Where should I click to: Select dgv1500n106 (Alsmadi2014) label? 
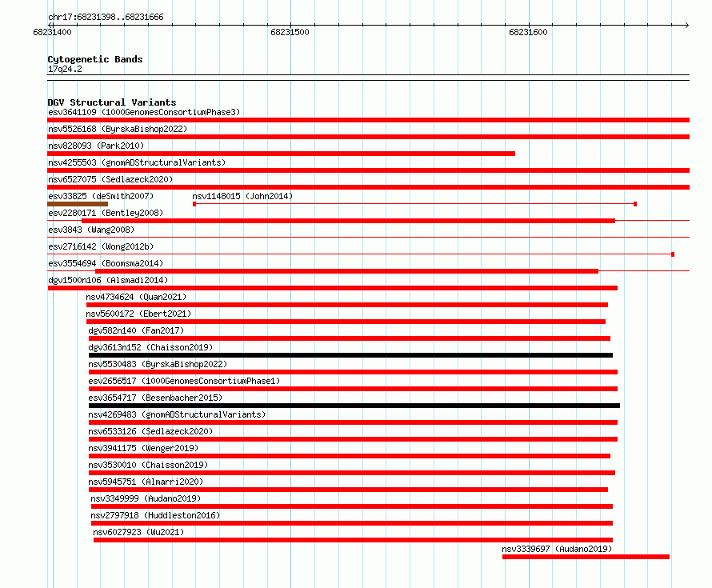pyautogui.click(x=108, y=280)
